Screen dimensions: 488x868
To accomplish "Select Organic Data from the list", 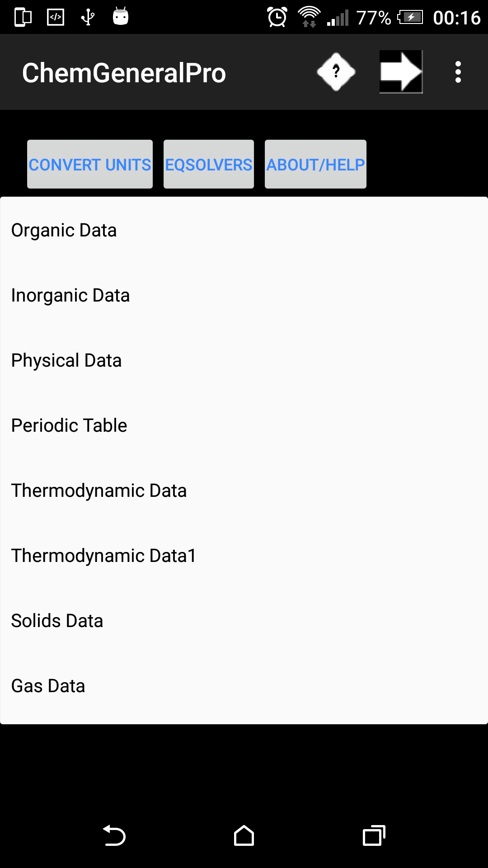I will point(64,230).
